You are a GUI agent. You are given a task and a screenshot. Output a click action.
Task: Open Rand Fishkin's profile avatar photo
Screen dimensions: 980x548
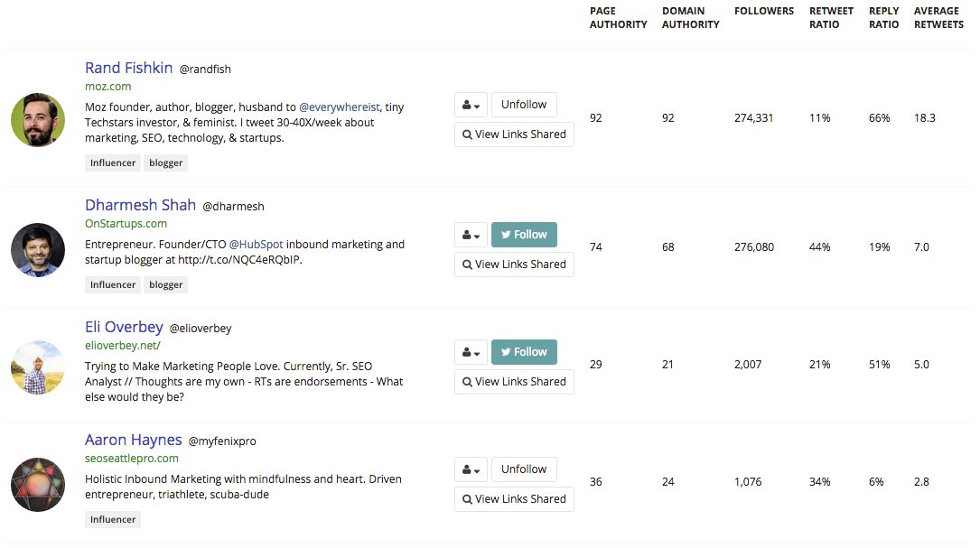coord(38,120)
